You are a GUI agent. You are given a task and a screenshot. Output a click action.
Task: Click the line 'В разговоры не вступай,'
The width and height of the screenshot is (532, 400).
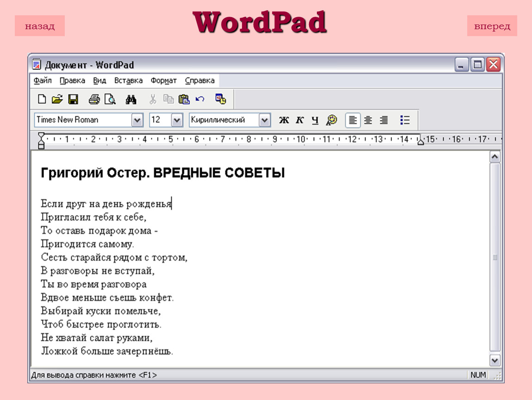point(98,271)
